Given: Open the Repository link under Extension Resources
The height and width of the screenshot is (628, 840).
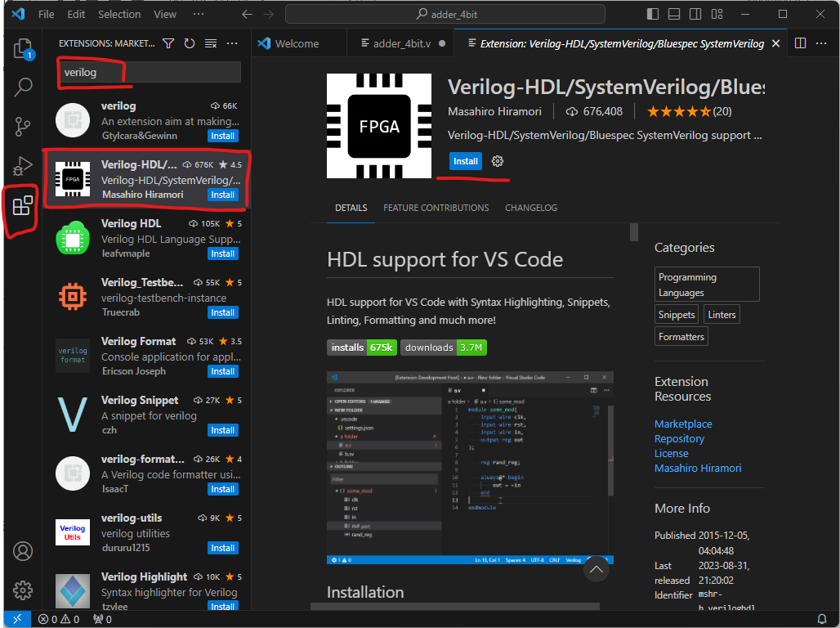Looking at the screenshot, I should click(x=679, y=439).
